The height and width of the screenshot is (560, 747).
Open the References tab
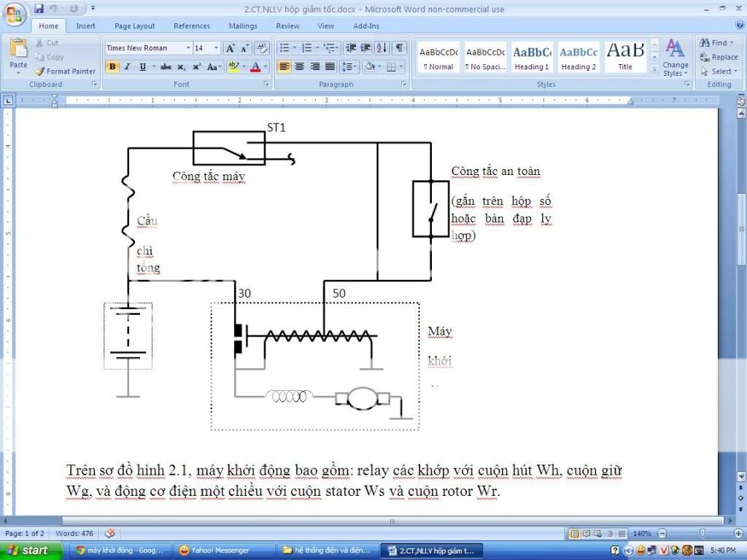pyautogui.click(x=192, y=26)
